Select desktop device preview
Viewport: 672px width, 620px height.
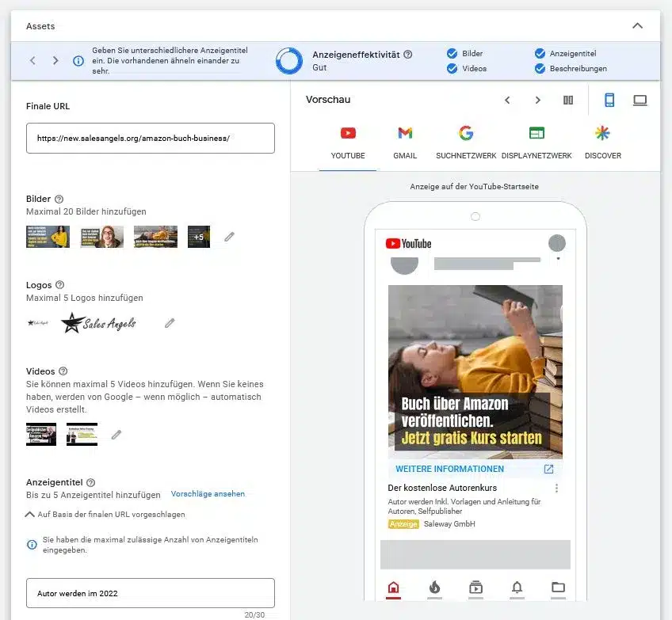coord(640,101)
